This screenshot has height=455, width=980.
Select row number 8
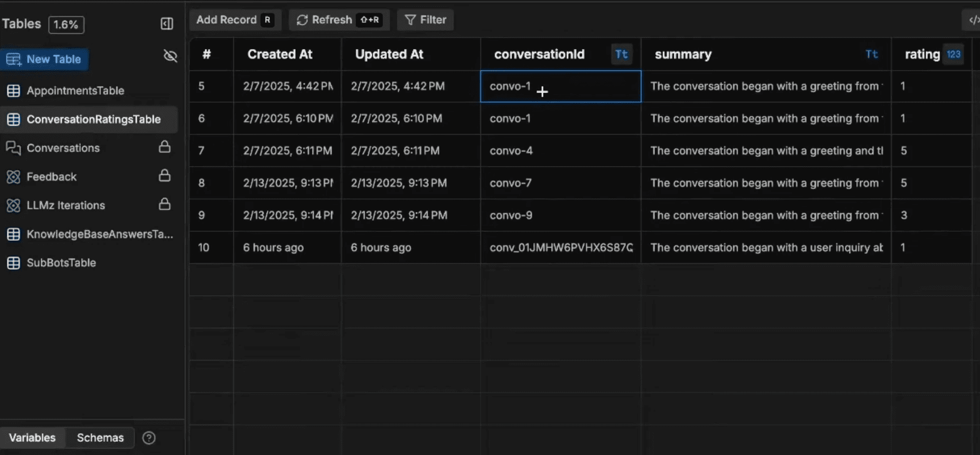(211, 183)
